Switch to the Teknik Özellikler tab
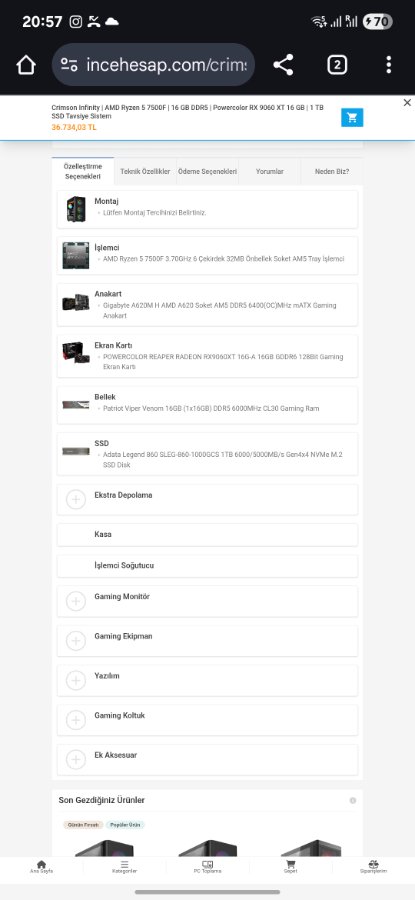The width and height of the screenshot is (415, 900). [145, 172]
